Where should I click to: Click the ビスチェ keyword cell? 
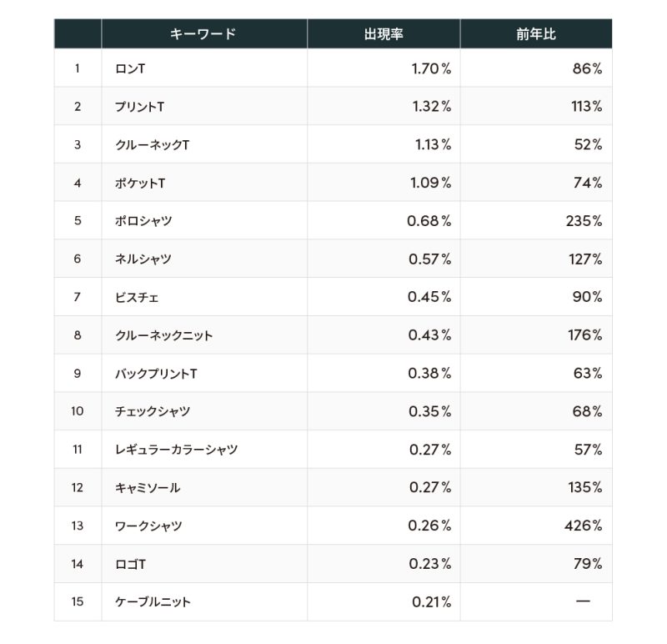(137, 297)
